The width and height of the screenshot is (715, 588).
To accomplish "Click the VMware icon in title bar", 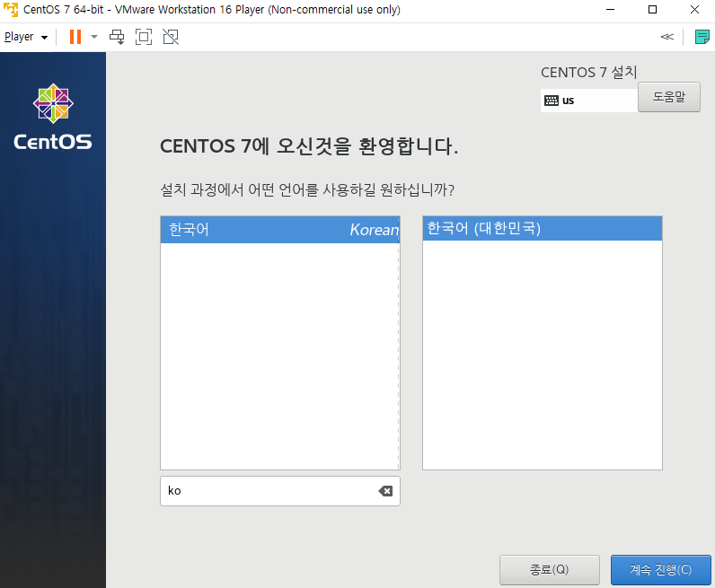I will (11, 10).
